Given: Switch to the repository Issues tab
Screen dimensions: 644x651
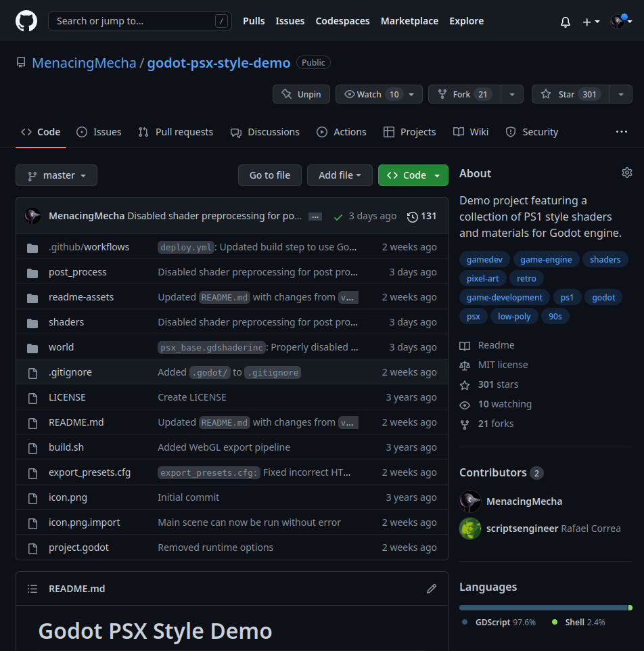Looking at the screenshot, I should (x=99, y=132).
